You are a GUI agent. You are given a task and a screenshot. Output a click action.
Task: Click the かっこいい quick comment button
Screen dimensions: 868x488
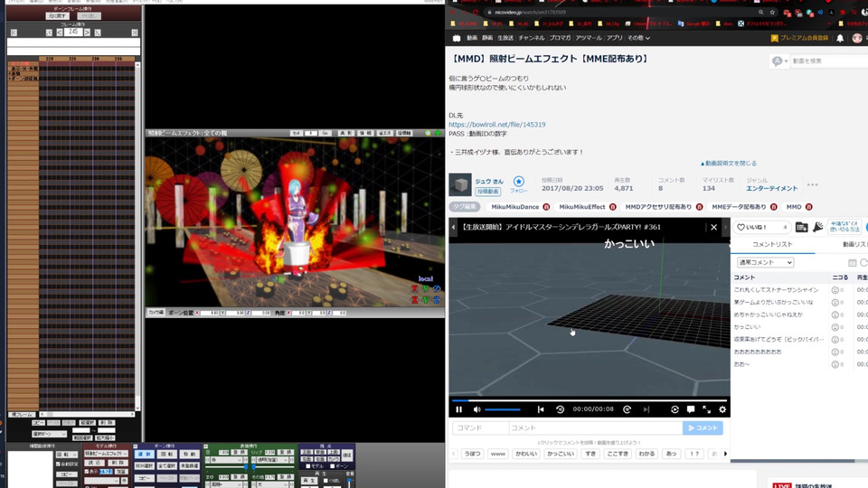[561, 454]
